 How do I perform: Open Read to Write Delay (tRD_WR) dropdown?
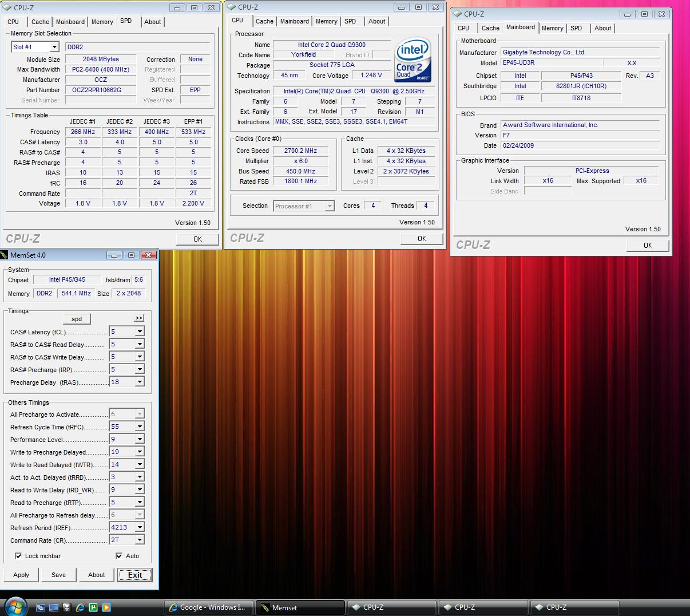point(139,489)
